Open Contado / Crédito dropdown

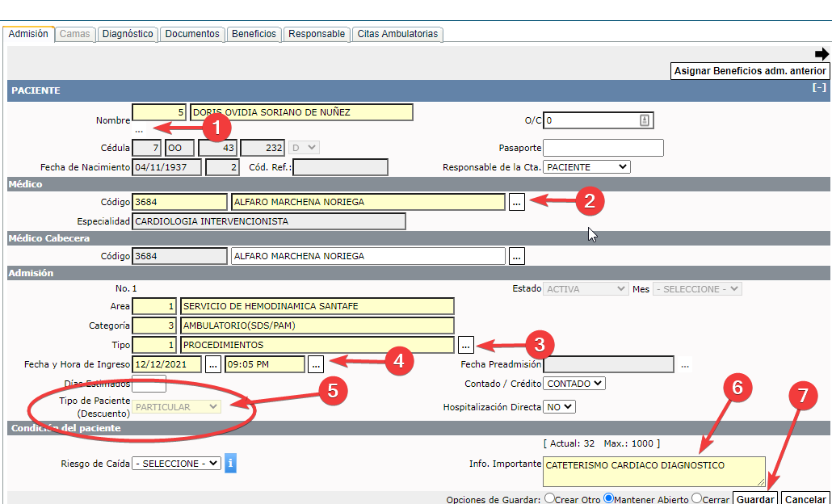pos(574,384)
